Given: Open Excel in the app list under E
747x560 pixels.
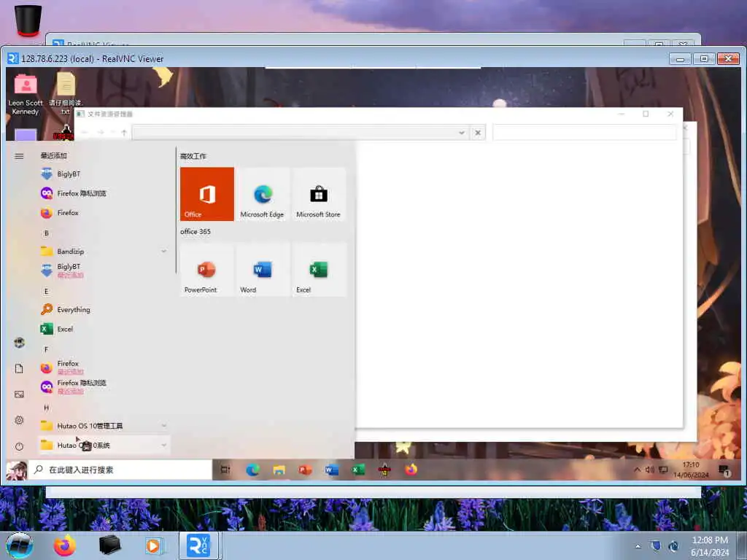Looking at the screenshot, I should click(x=104, y=329).
